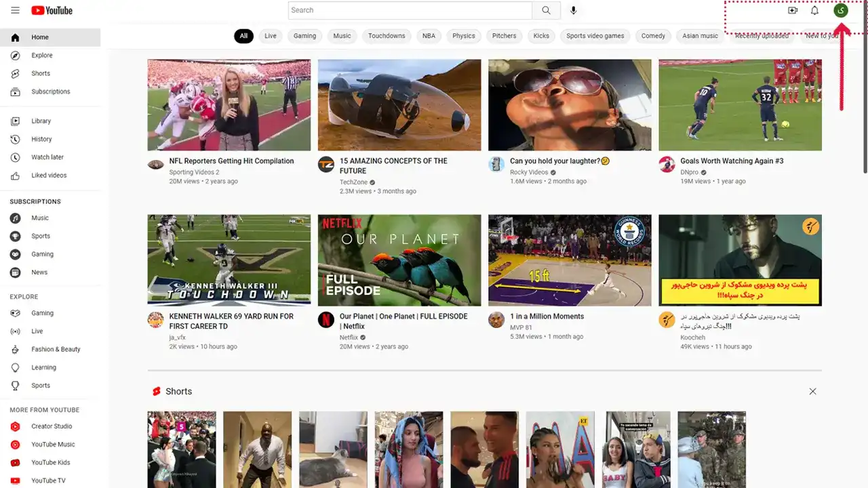Select the Comedy filter chip
Screen dimensions: 868x488
[x=653, y=36]
